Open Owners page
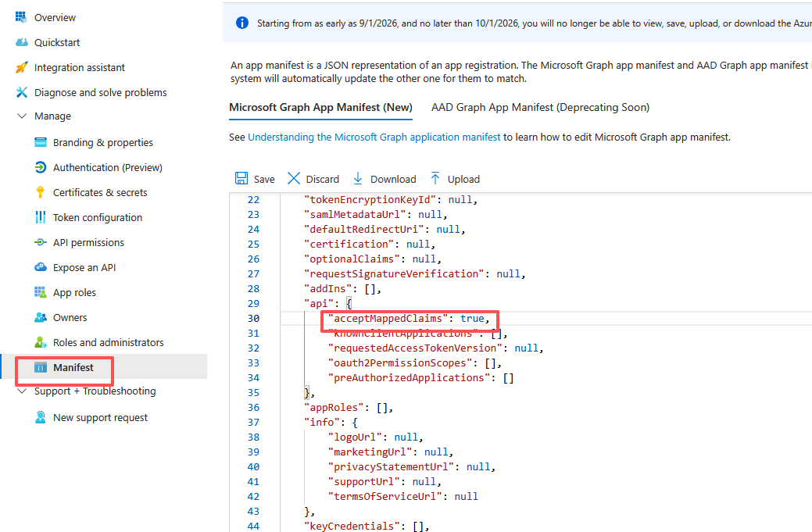This screenshot has height=532, width=812. [70, 317]
